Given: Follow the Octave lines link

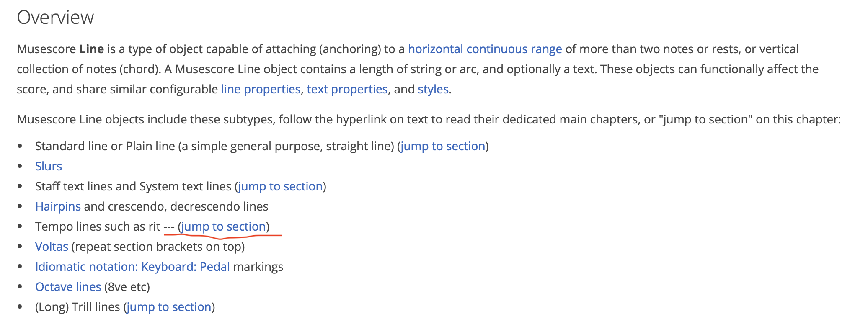Looking at the screenshot, I should click(68, 287).
